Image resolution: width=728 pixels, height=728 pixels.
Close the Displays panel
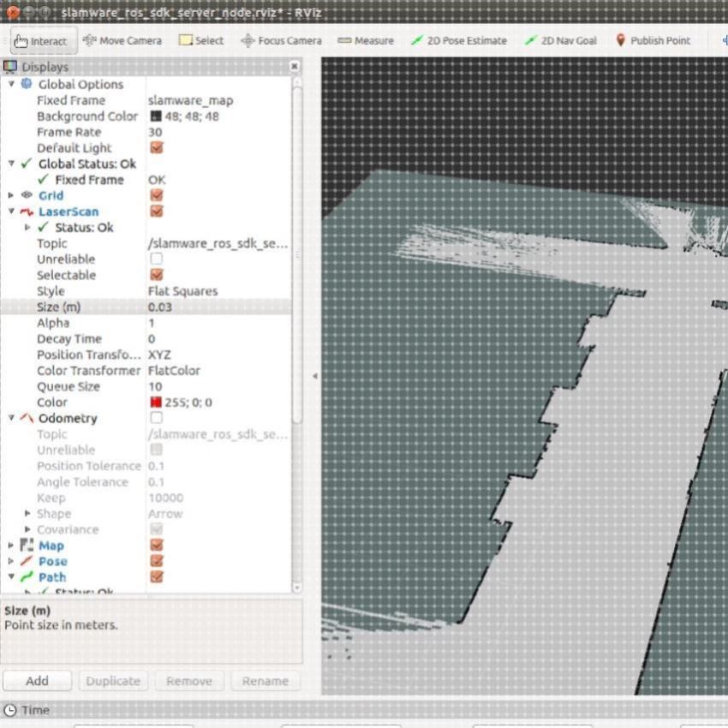click(295, 67)
